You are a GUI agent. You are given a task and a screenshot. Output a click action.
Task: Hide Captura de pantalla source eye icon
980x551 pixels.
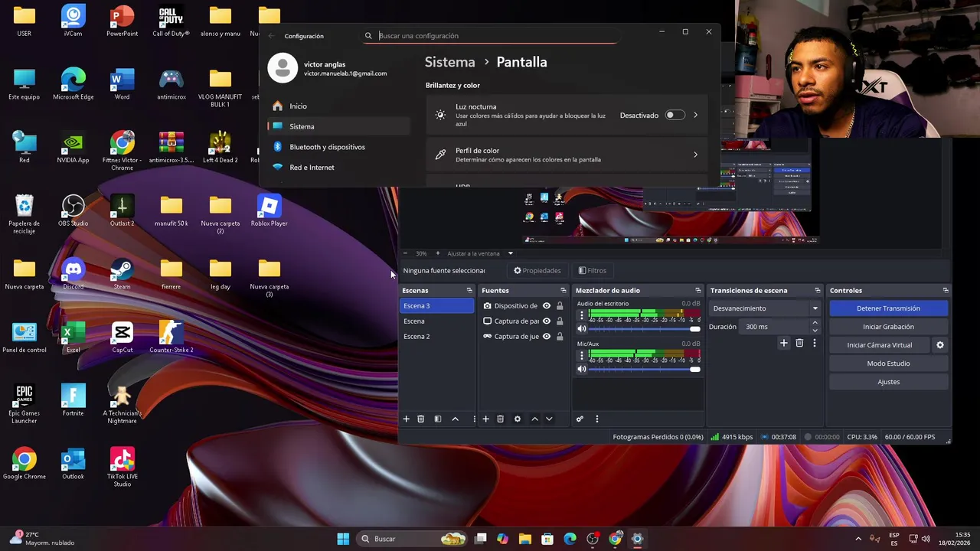(x=547, y=321)
